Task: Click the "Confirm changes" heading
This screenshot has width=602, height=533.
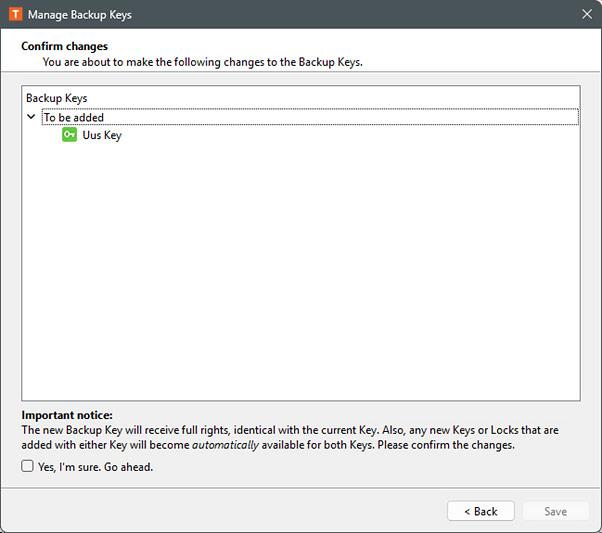Action: pyautogui.click(x=64, y=46)
